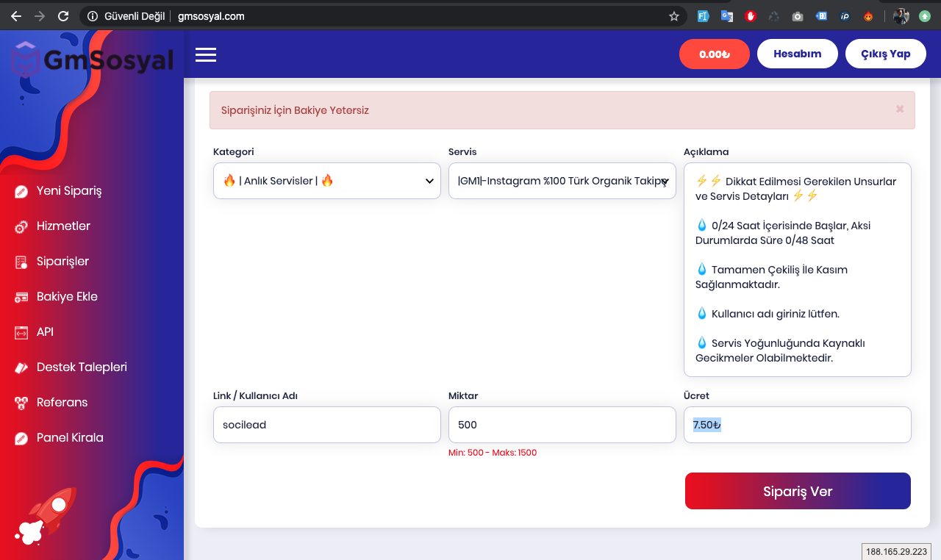
Task: Click the GmSosyal logo
Action: [93, 60]
